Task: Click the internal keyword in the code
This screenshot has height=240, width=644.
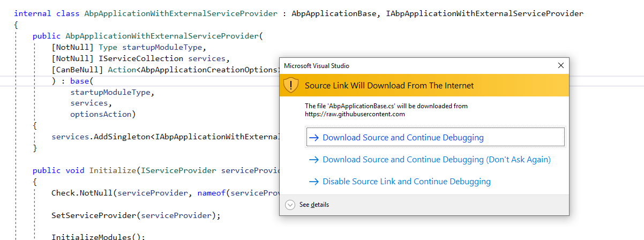Action: click(33, 13)
